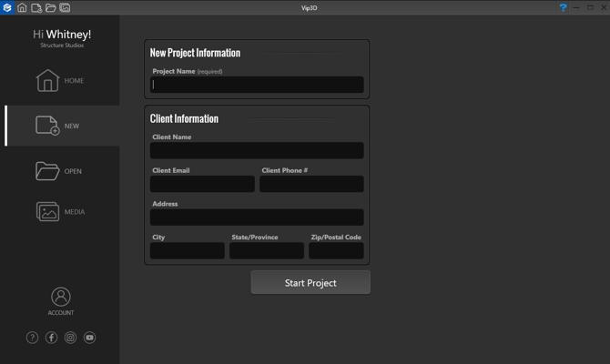Screen dimensions: 610x364
Task: Click the media icon in title bar
Action: tap(65, 8)
